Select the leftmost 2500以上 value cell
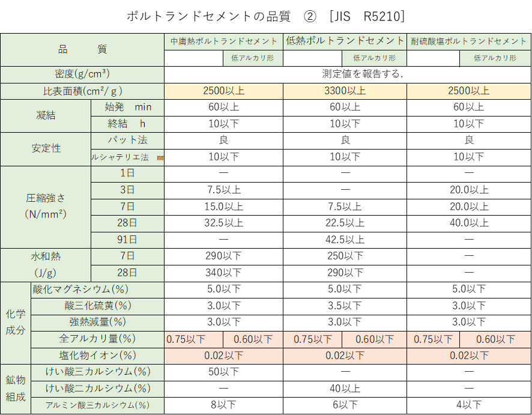The width and height of the screenshot is (532, 415). tap(223, 91)
